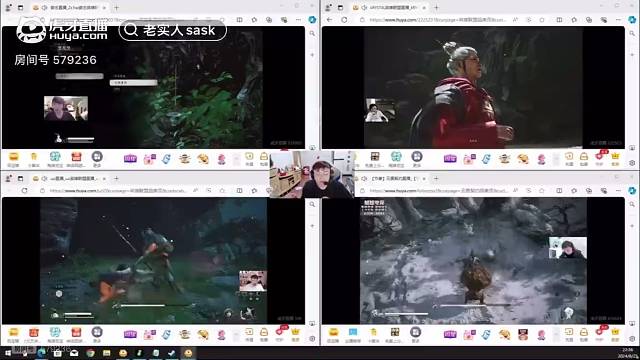Open a new tab in the top-right window
Image resolution: width=640 pixels, height=360 pixels.
point(436,8)
